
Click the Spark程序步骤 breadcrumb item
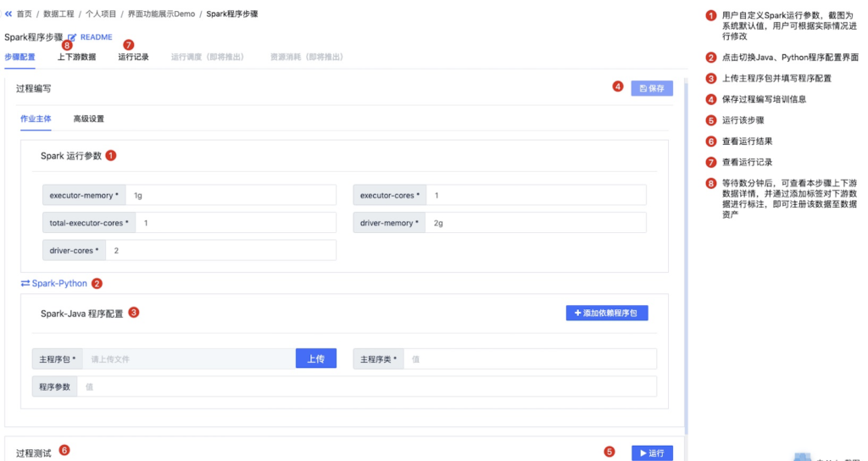232,14
